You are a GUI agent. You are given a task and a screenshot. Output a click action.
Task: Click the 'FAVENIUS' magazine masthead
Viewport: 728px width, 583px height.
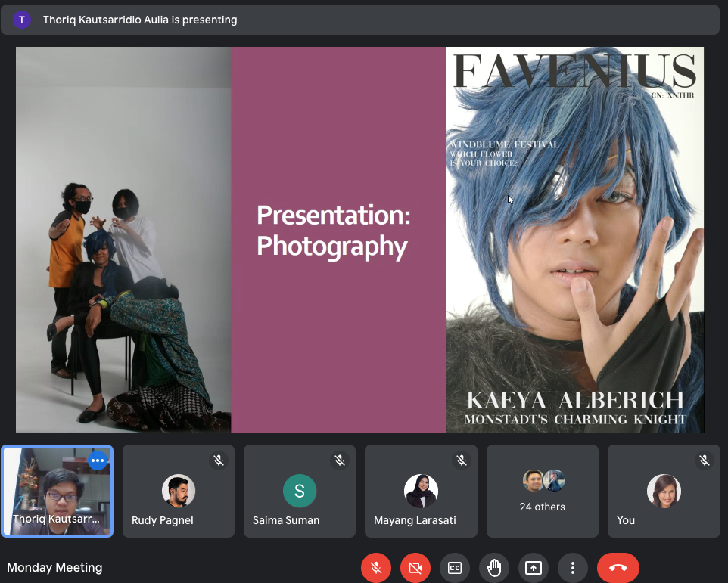(x=575, y=70)
